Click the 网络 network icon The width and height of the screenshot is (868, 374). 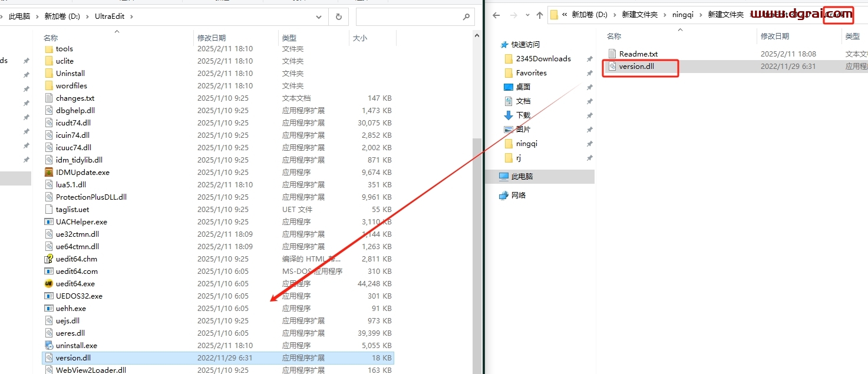pos(504,196)
